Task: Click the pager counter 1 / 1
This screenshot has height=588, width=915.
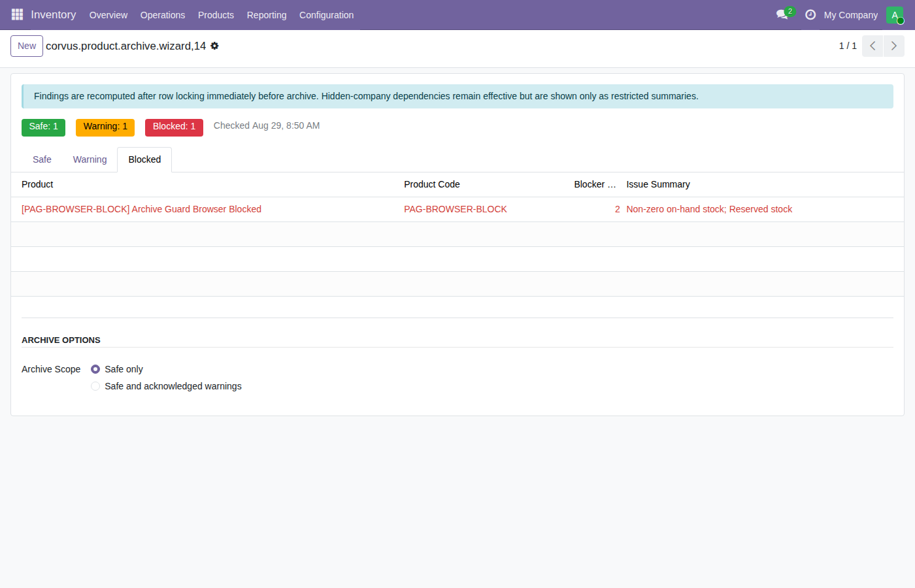Action: pyautogui.click(x=848, y=46)
